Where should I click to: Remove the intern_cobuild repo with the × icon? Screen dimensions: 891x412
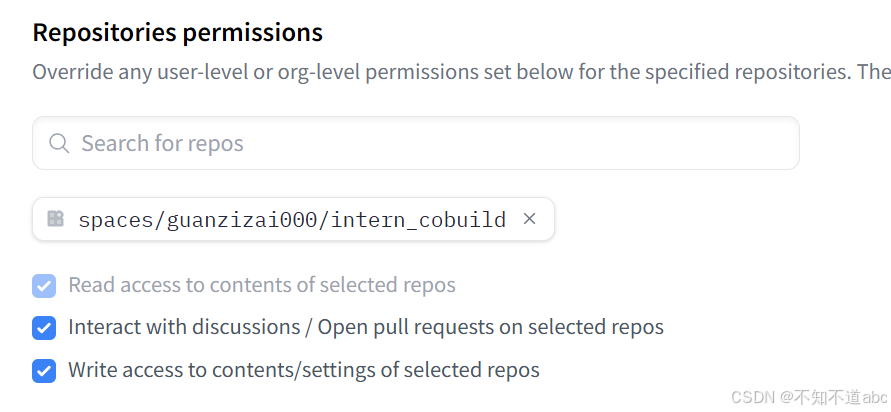click(x=530, y=219)
